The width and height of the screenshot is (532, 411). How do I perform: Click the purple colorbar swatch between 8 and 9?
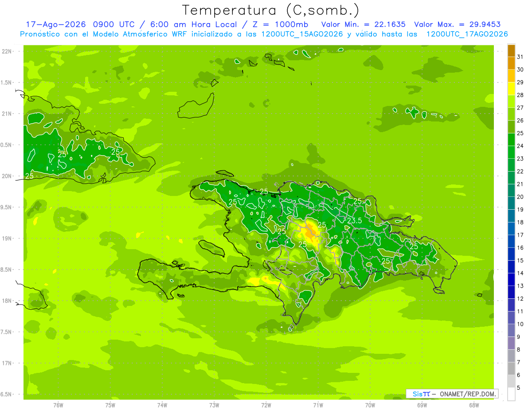[x=511, y=343]
